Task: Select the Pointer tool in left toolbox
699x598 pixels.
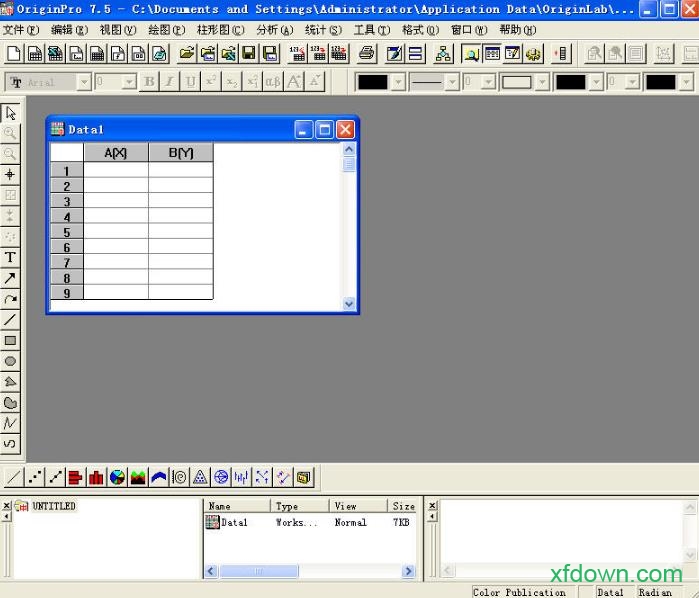Action: [10, 113]
